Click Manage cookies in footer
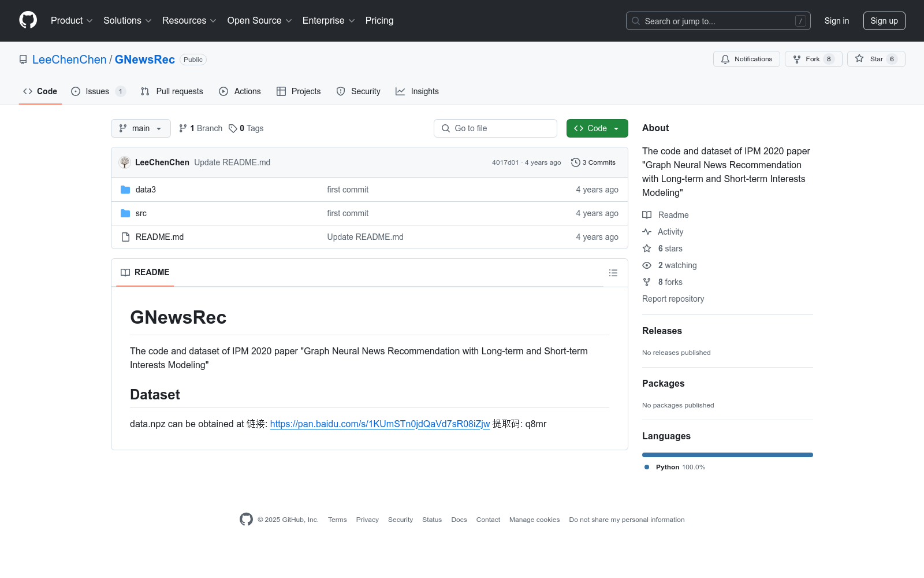 coord(535,520)
